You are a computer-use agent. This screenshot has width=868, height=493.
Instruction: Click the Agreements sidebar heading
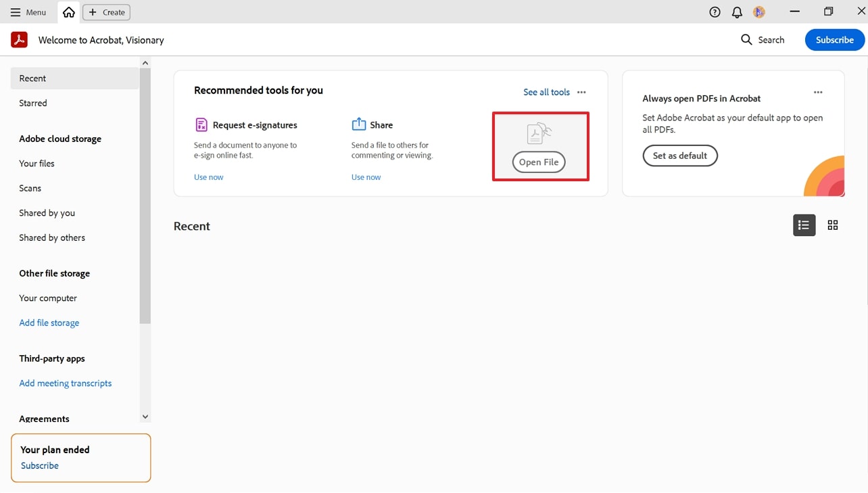[x=44, y=419]
